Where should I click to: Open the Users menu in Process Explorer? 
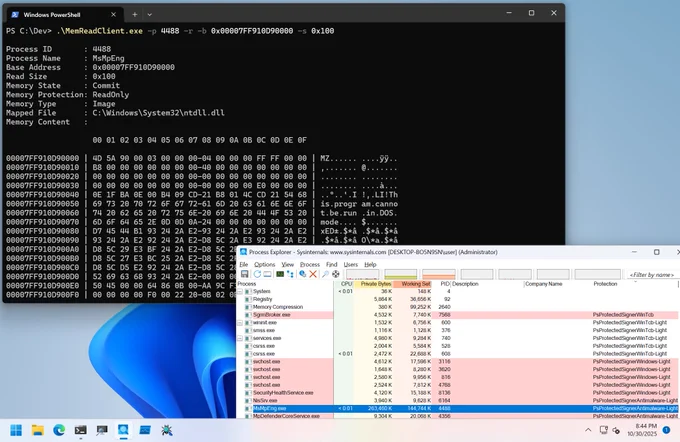(x=352, y=264)
